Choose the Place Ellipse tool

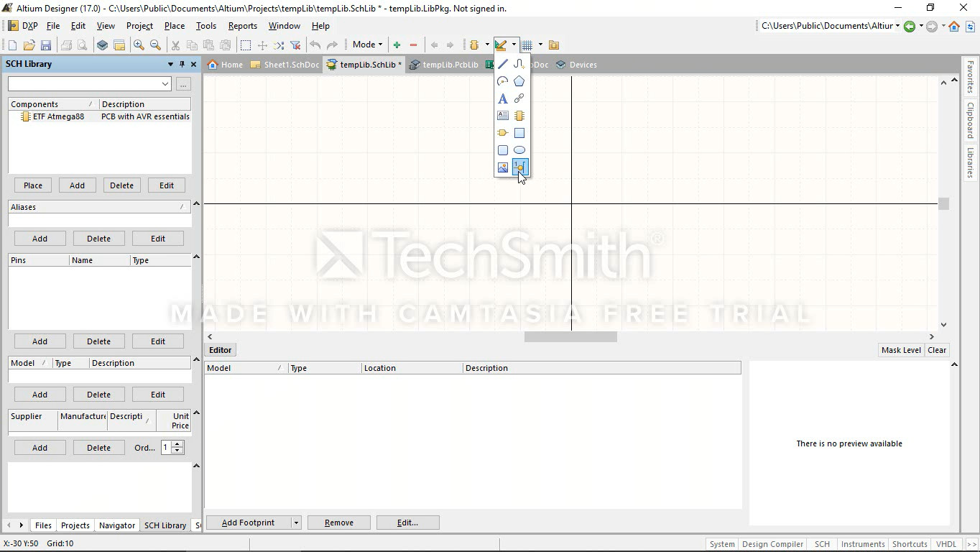[519, 150]
